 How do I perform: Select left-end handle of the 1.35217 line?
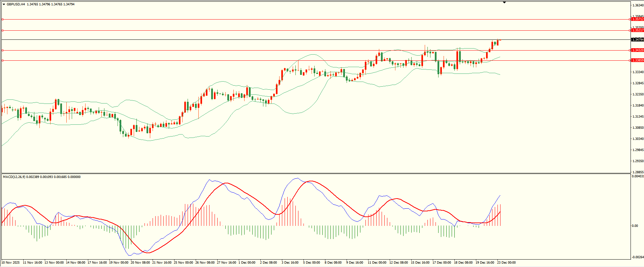pyautogui.click(x=3, y=30)
